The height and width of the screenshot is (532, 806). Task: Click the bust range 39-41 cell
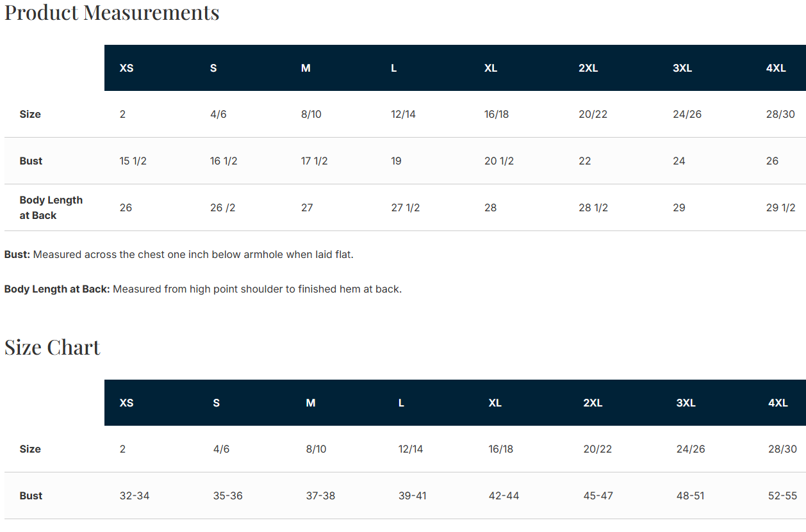[x=413, y=496]
